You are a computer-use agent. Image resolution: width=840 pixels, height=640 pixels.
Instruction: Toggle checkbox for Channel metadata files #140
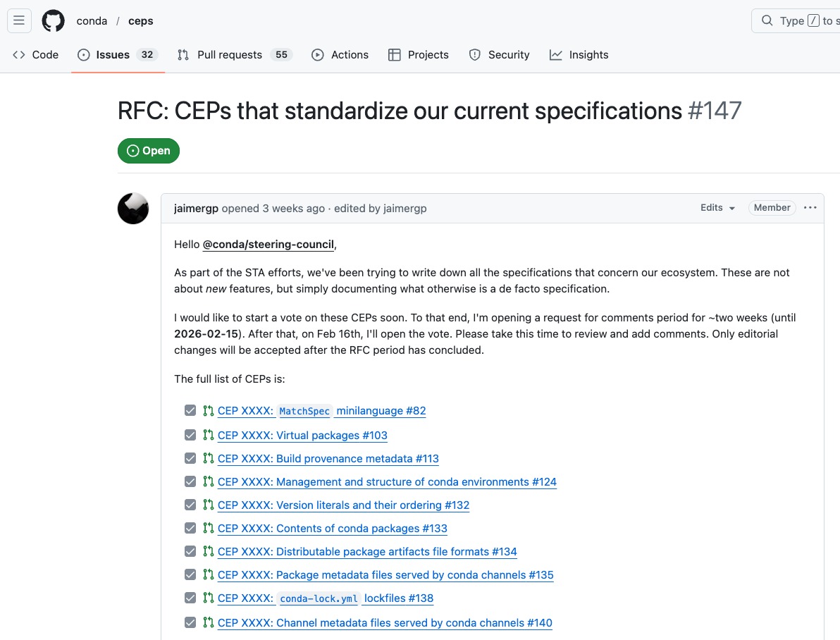[x=190, y=622]
